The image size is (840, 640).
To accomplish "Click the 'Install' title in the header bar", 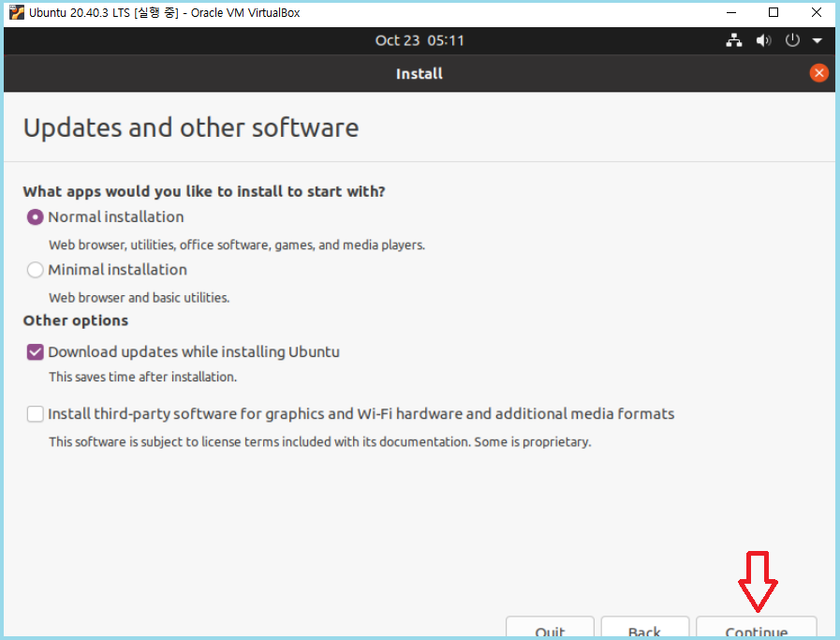I will point(420,73).
